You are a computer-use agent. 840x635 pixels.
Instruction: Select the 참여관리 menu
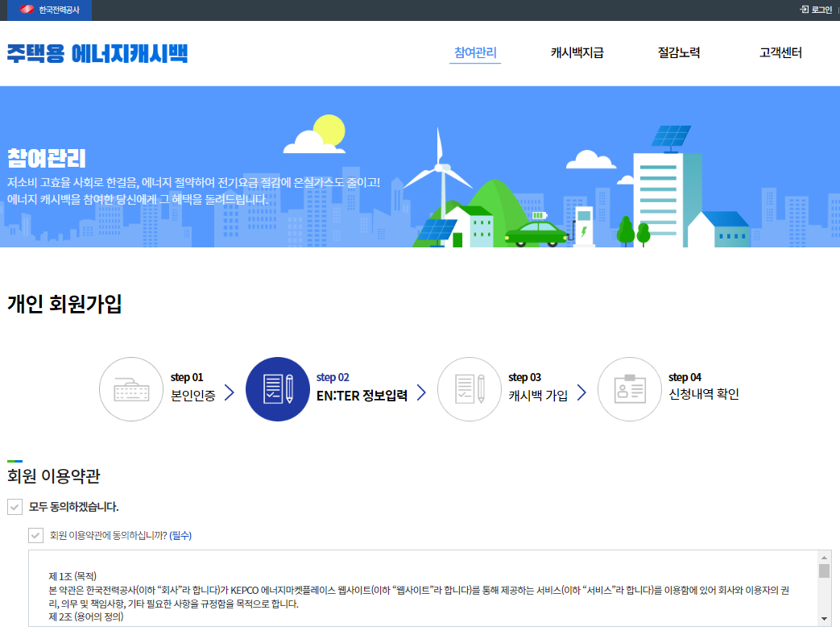(x=475, y=52)
